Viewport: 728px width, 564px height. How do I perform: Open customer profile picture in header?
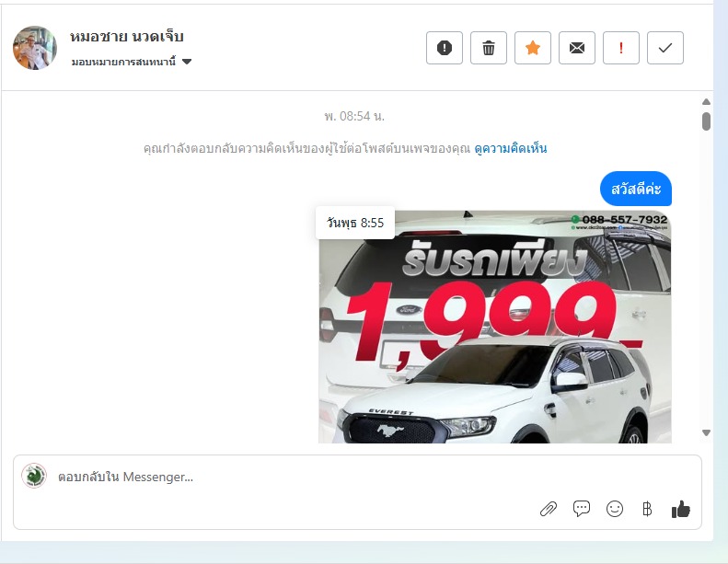[x=35, y=48]
